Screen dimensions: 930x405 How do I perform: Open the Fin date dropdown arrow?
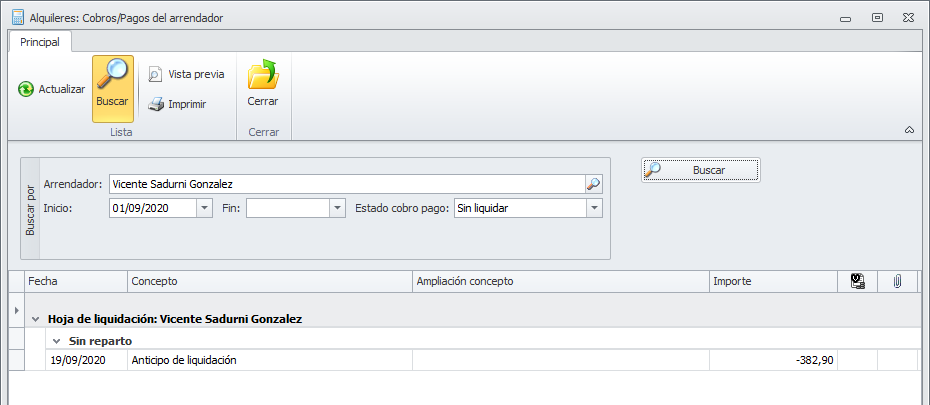[337, 208]
